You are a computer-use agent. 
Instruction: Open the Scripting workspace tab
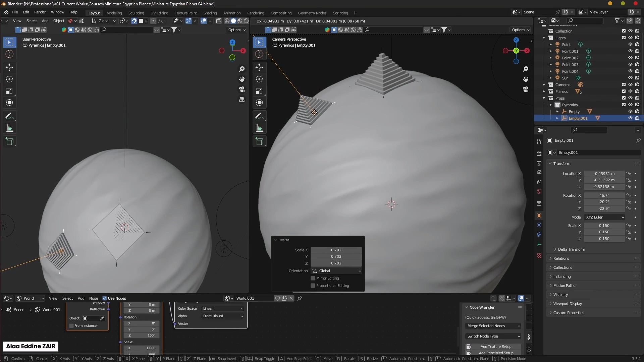point(340,13)
